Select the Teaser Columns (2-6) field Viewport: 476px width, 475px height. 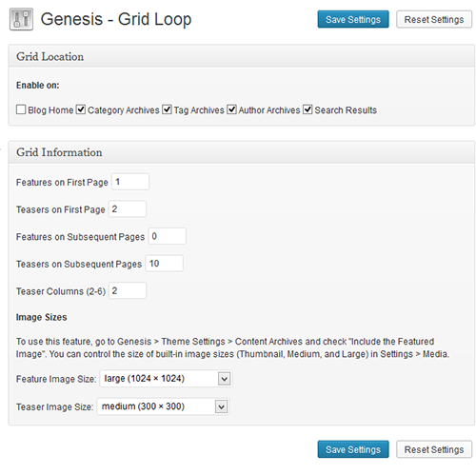(x=128, y=290)
